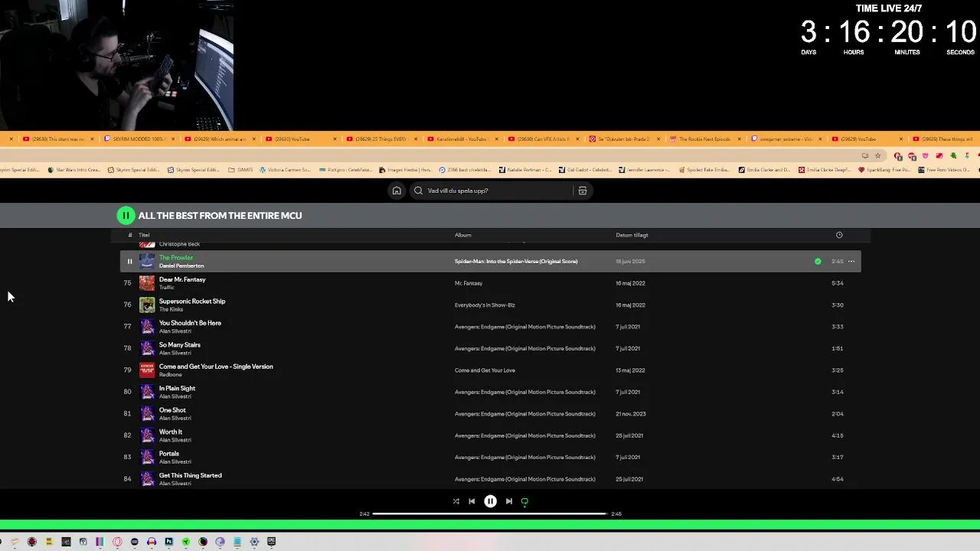Image resolution: width=980 pixels, height=551 pixels.
Task: Open album link 'Come and Get Your Love'
Action: tap(485, 370)
